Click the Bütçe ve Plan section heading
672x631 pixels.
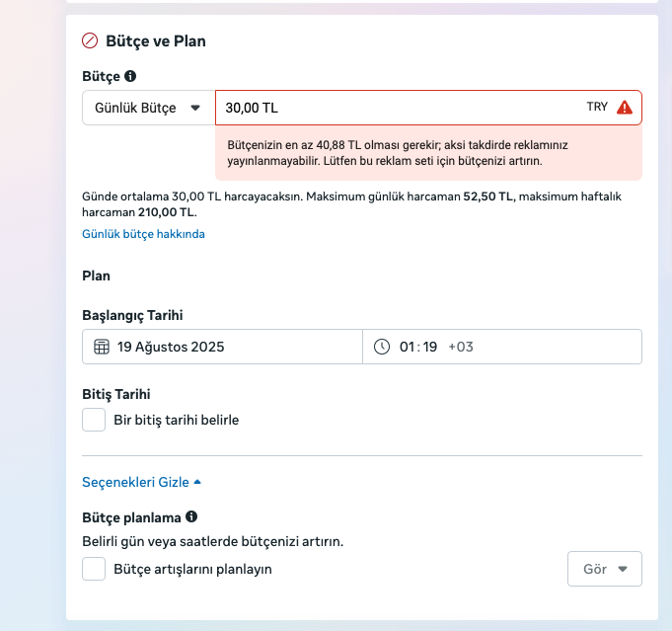[156, 41]
